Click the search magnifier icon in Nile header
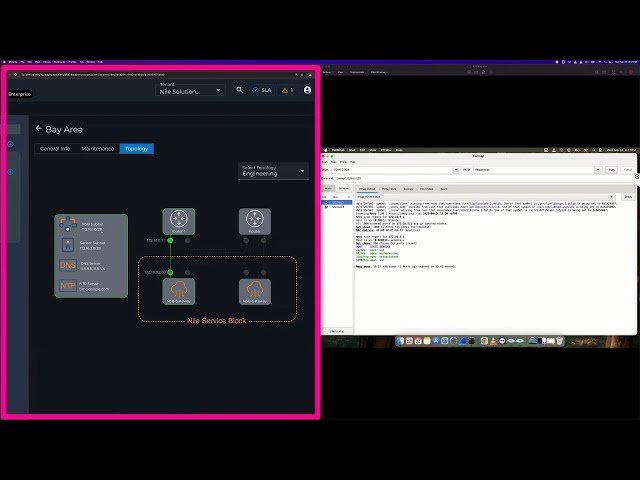The image size is (640, 480). pyautogui.click(x=240, y=90)
